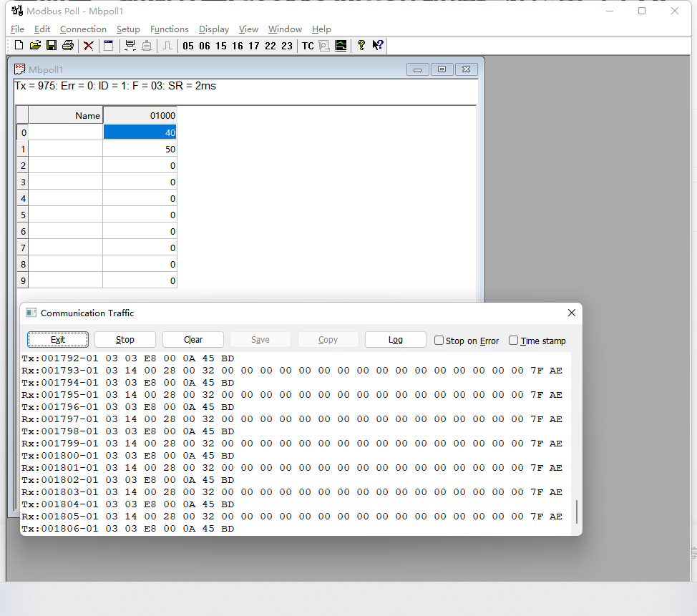Click the Save diskette toolbar icon
Viewport: 697px width, 616px height.
pos(52,45)
